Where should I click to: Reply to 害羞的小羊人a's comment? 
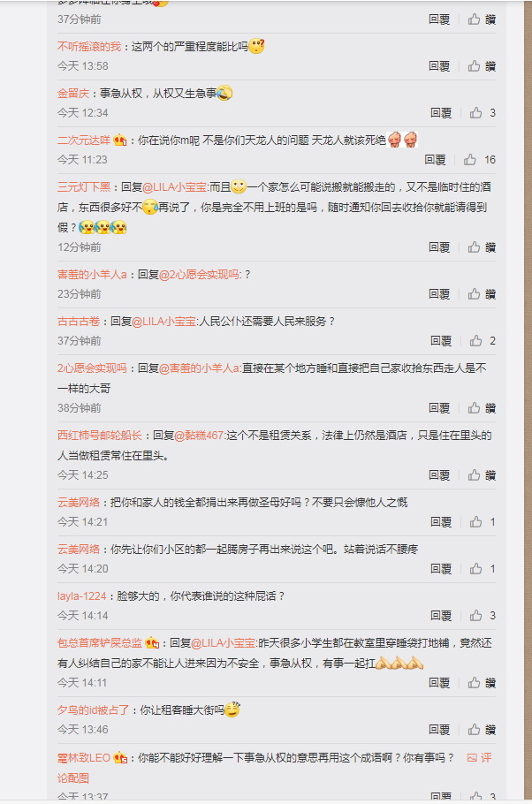click(439, 294)
